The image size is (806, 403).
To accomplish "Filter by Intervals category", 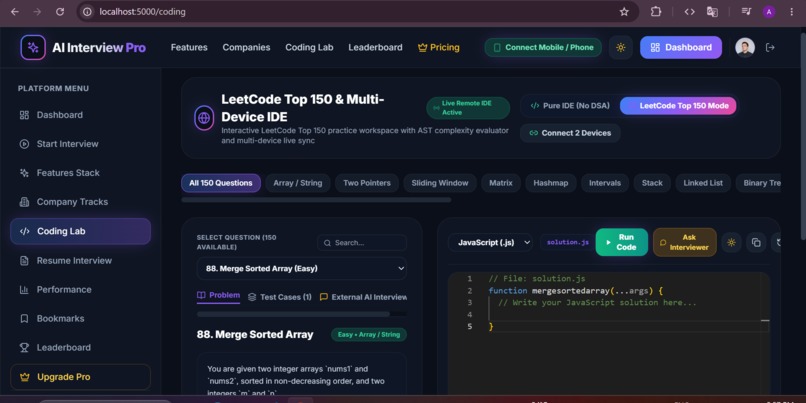I will coord(605,183).
